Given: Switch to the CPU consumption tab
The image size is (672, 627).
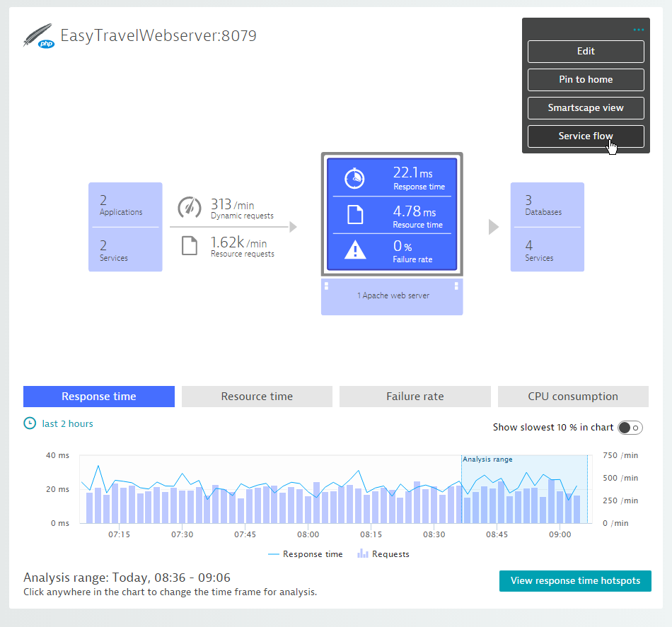Looking at the screenshot, I should [573, 397].
